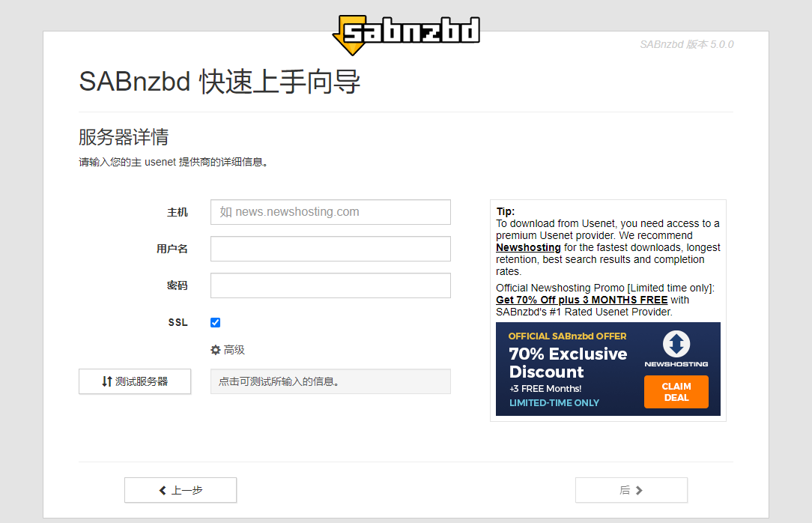Open 'Get 70% Off plus 3 MONTHS FREE' link
This screenshot has height=523, width=812.
pyautogui.click(x=581, y=300)
